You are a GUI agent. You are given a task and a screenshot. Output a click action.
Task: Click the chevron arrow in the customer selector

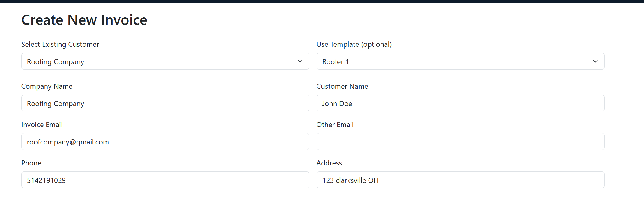[x=300, y=61]
